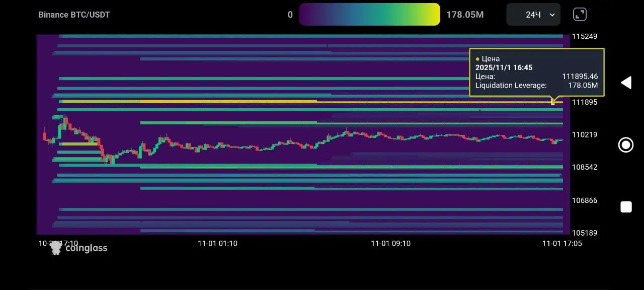
Task: Click the 108542 price axis label
Action: pyautogui.click(x=585, y=167)
